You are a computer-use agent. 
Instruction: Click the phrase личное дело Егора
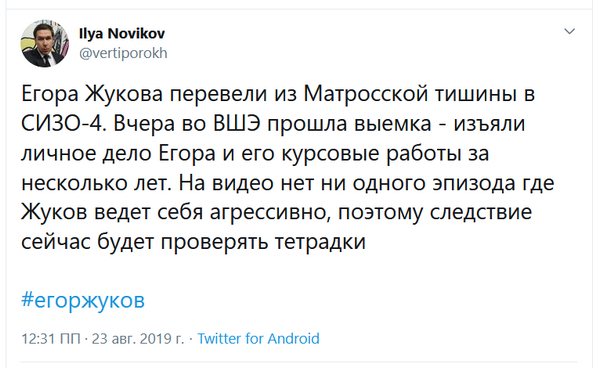[118, 154]
